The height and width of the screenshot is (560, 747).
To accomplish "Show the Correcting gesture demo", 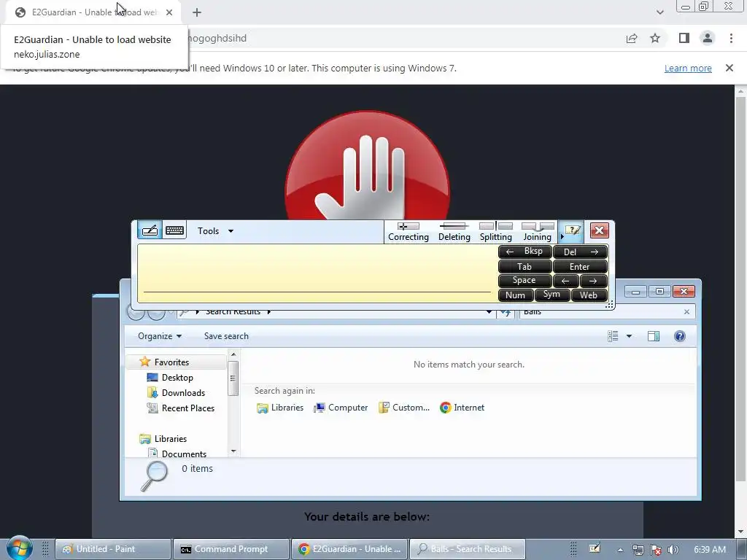I will pos(409,232).
